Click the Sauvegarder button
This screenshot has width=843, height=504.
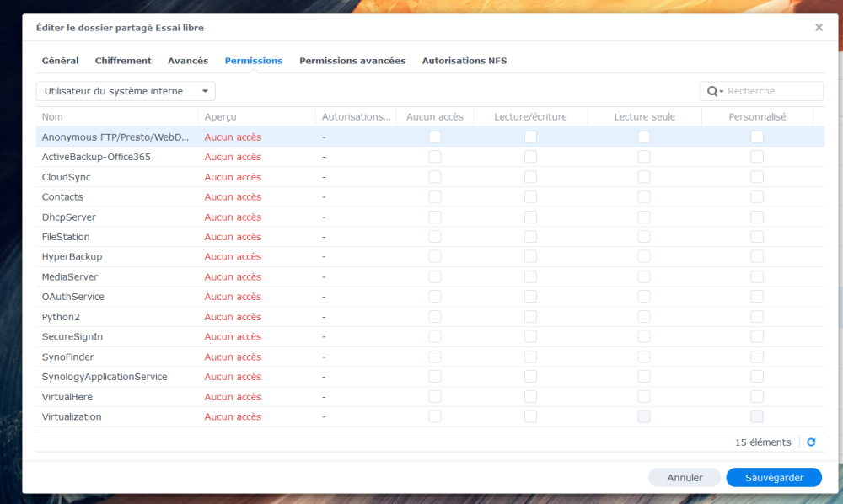tap(773, 478)
